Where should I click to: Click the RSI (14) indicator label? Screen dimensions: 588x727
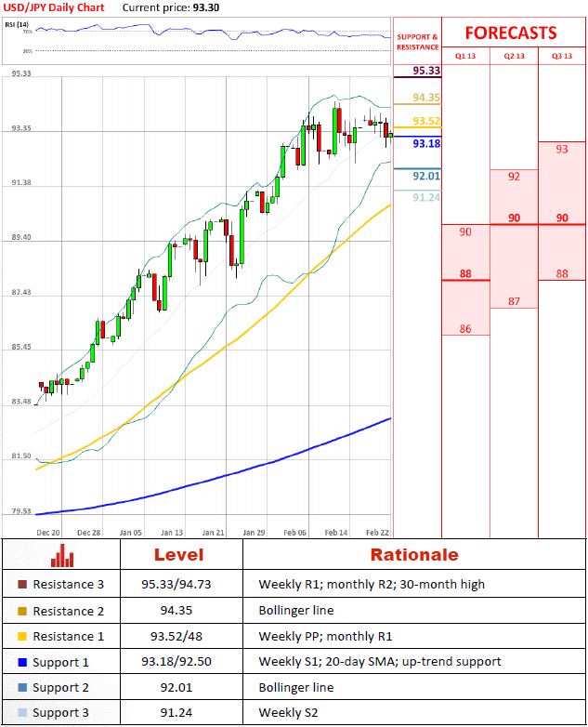coord(17,24)
